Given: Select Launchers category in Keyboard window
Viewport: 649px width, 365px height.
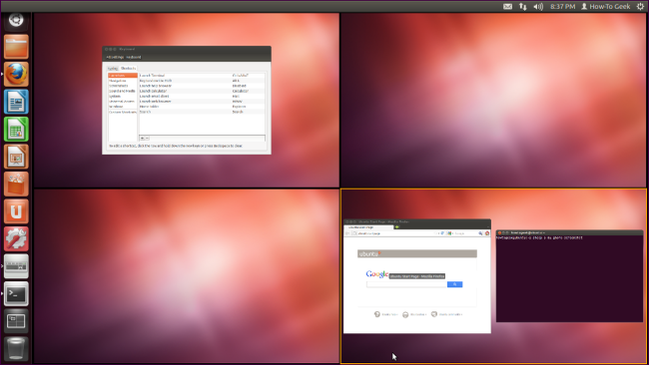Looking at the screenshot, I should [123, 75].
